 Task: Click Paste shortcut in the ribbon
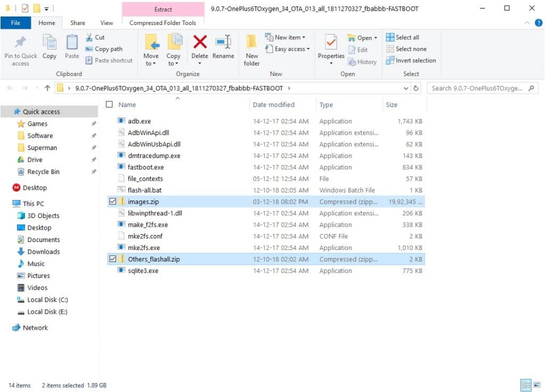tap(109, 61)
